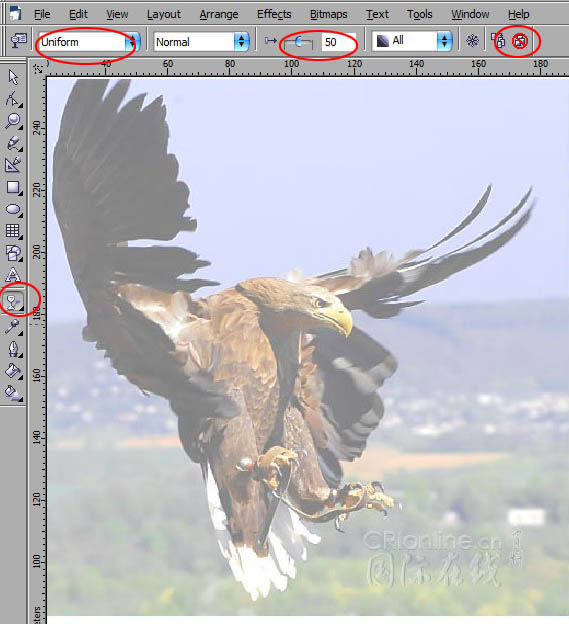Open the Uniform transparency type dropdown
569x624 pixels.
tap(89, 42)
